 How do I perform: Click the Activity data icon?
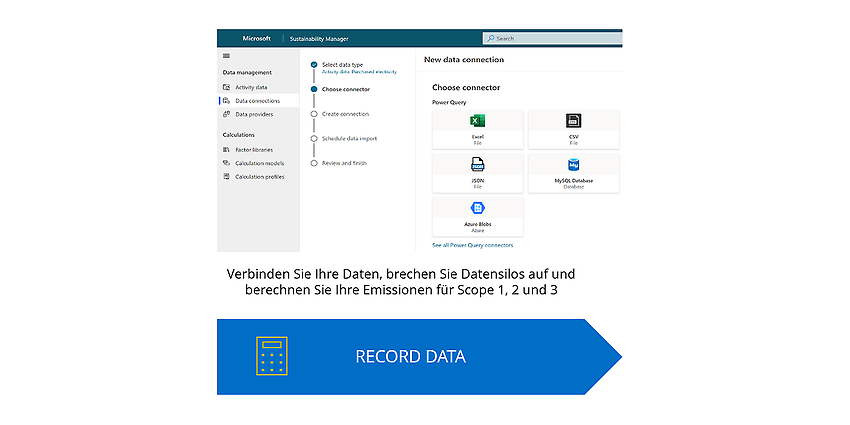(x=227, y=87)
